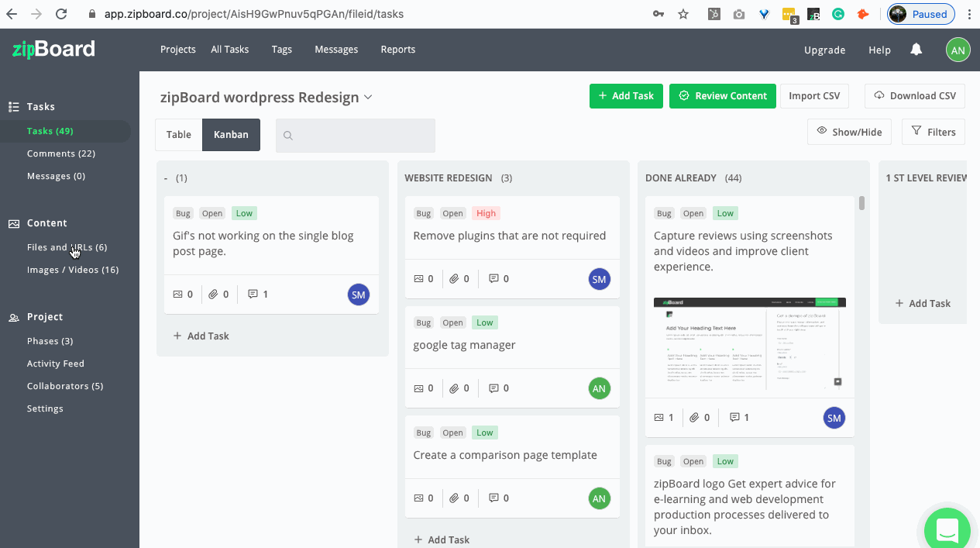Viewport: 980px width, 548px height.
Task: Click Import CSV
Action: [814, 96]
